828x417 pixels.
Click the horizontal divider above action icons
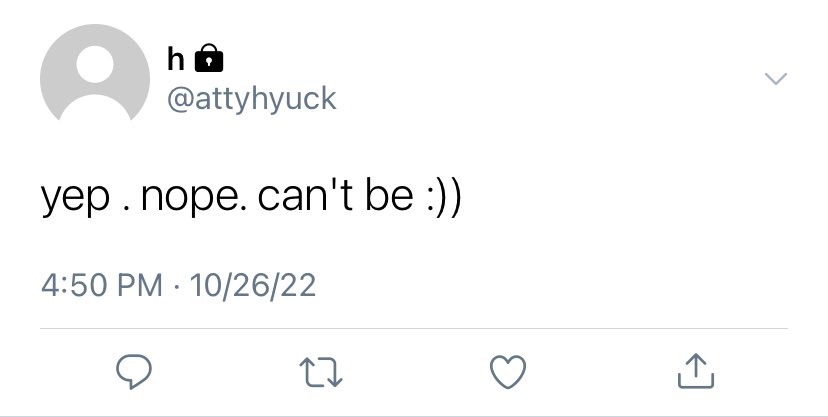point(414,328)
